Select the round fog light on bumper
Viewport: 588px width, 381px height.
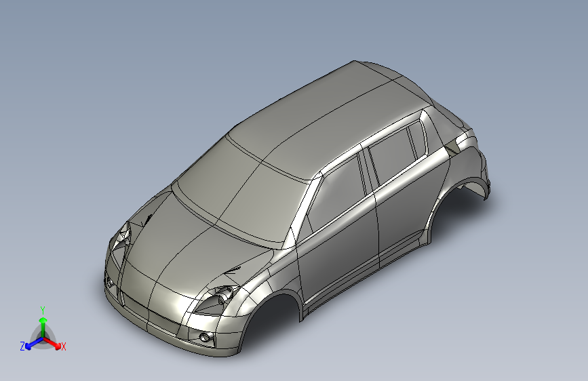point(204,336)
